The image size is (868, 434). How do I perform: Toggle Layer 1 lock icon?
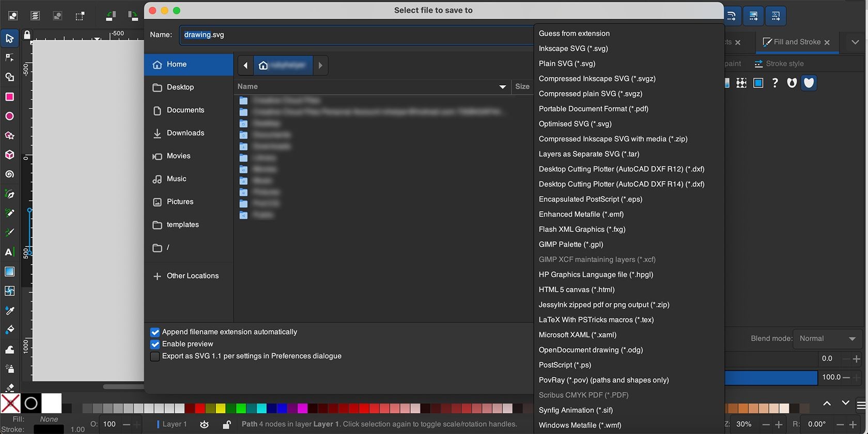226,424
